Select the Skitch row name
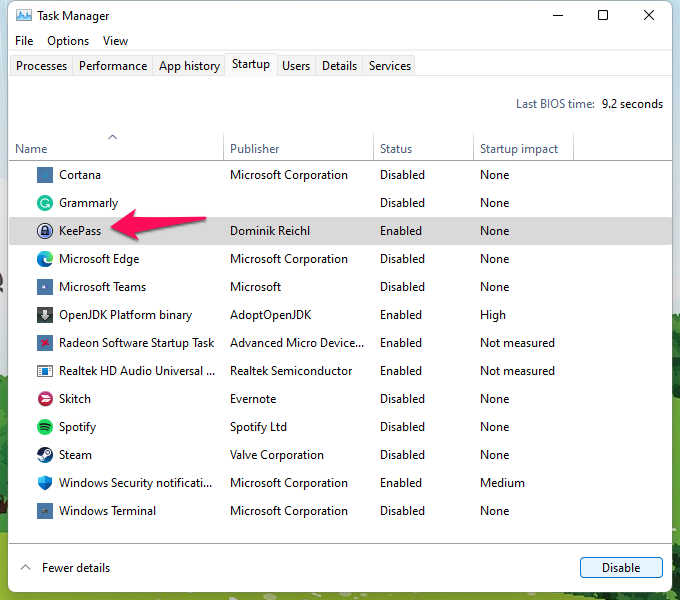Viewport: 680px width, 600px height. pyautogui.click(x=75, y=399)
